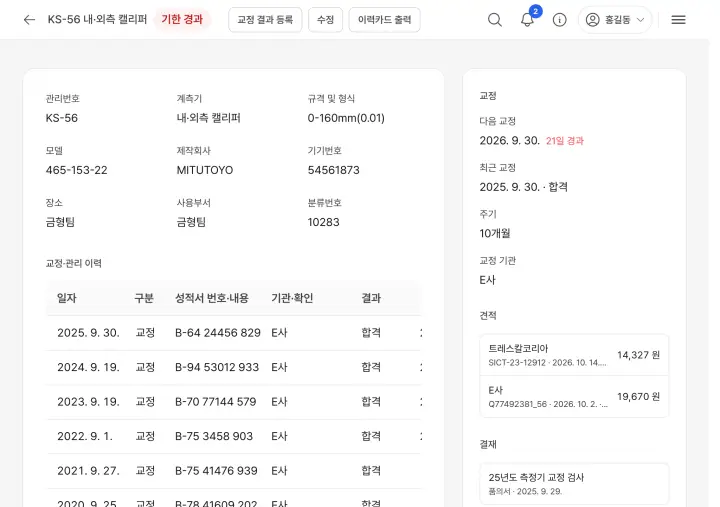
Task: Select the 2024. 9. 19. history row
Action: tap(233, 367)
